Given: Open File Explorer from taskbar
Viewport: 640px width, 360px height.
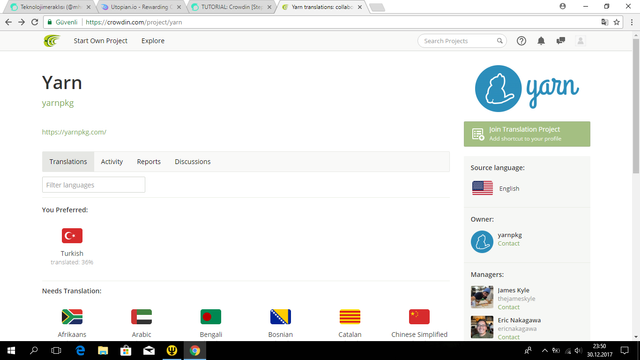Looking at the screenshot, I should point(103,351).
